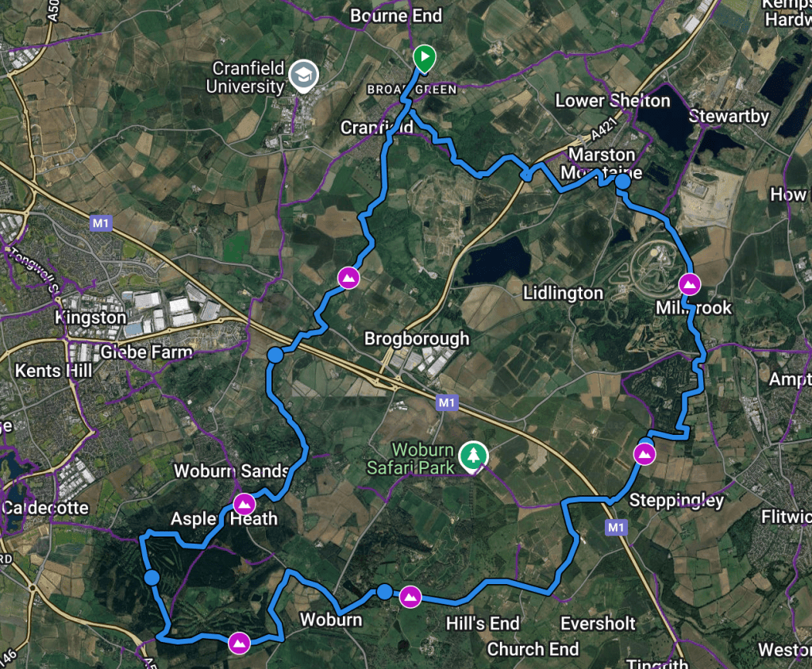Open the Woburn Safari Park tree pin
This screenshot has height=669, width=812.
(x=473, y=456)
